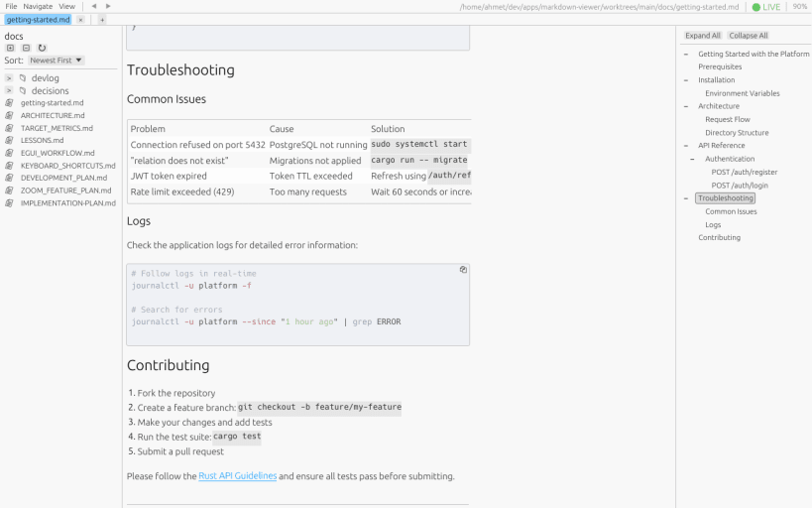
Task: Expand the devlog folder
Action: click(9, 77)
